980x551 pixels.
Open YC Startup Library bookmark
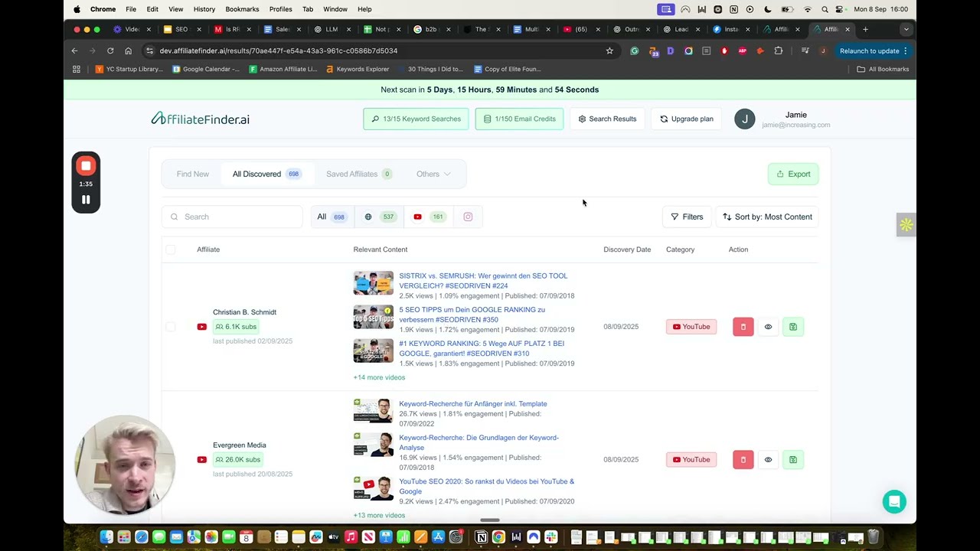coord(129,69)
